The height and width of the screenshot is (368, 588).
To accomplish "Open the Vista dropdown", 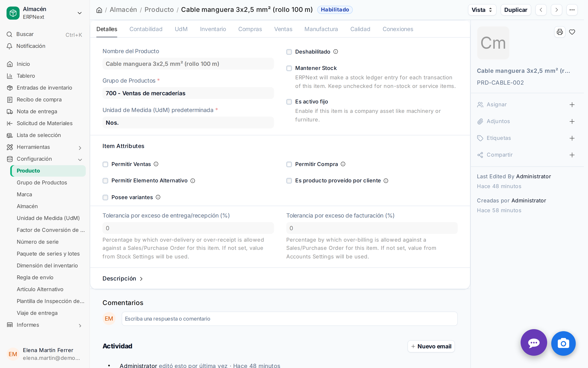I will (482, 10).
